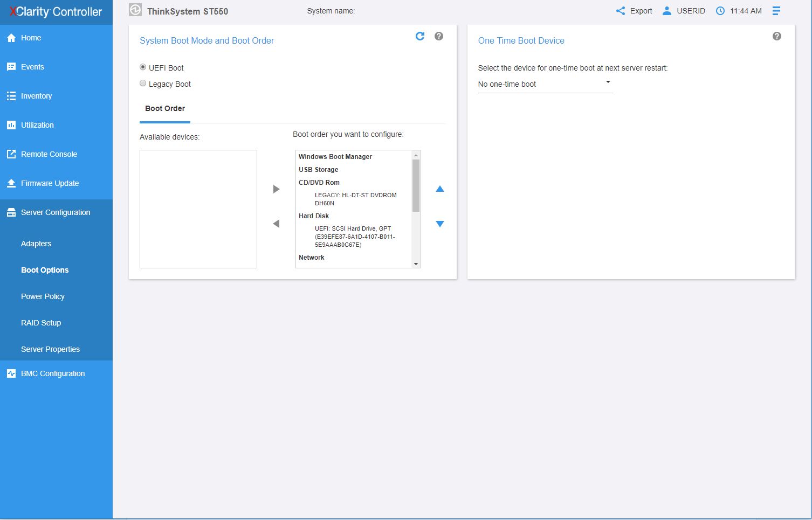The width and height of the screenshot is (812, 520).
Task: Select USB Storage in boot order list
Action: pyautogui.click(x=319, y=170)
